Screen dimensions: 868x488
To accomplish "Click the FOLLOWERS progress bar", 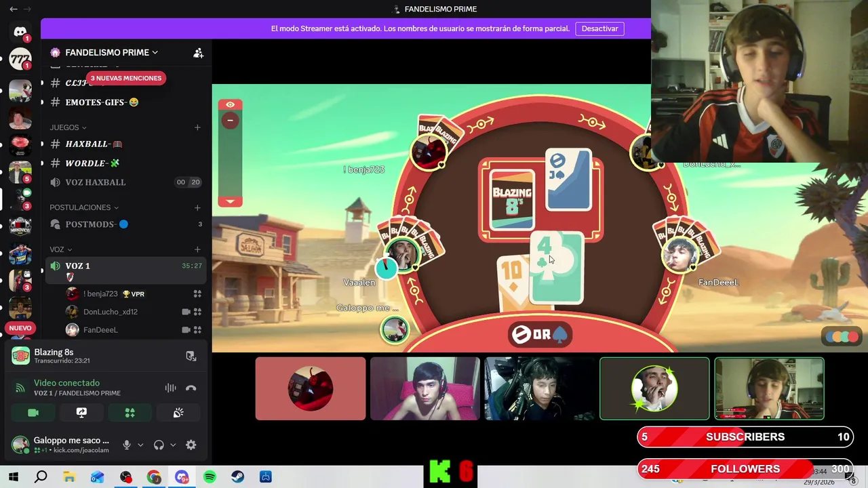I will pos(745,469).
